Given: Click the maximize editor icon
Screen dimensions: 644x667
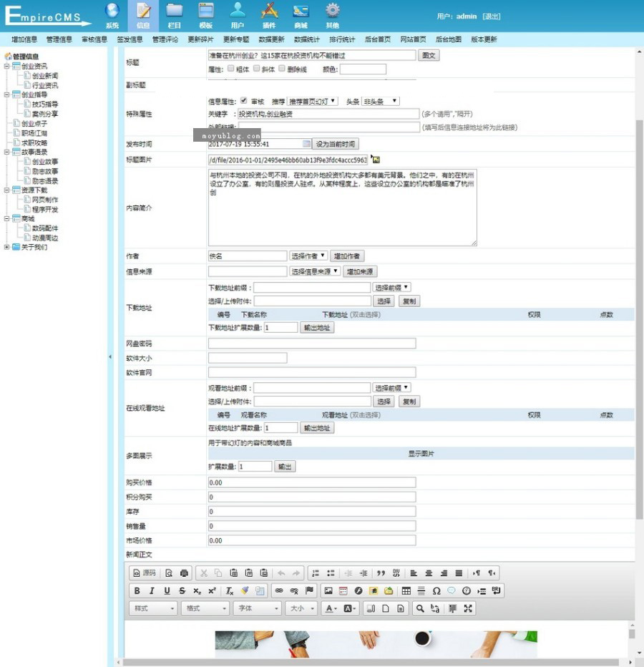Looking at the screenshot, I should (x=468, y=608).
